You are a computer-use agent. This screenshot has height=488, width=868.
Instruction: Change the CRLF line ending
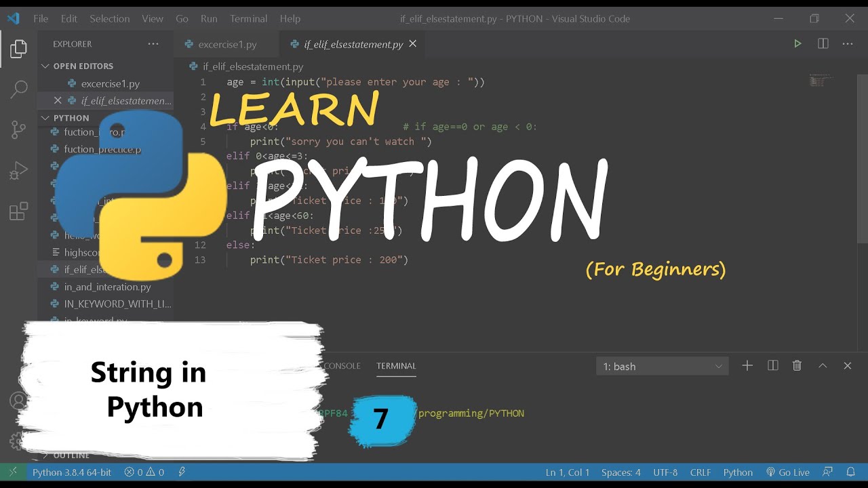[x=701, y=472]
